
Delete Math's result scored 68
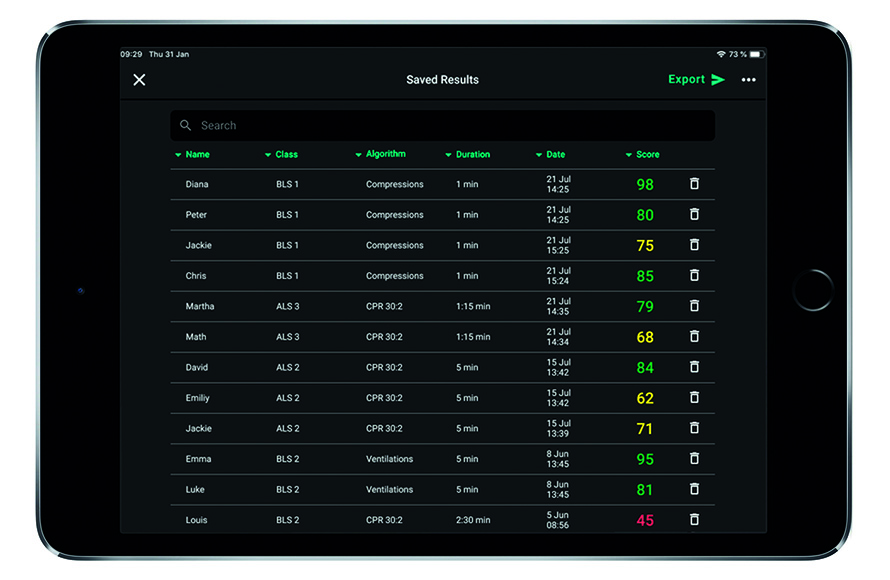tap(694, 336)
